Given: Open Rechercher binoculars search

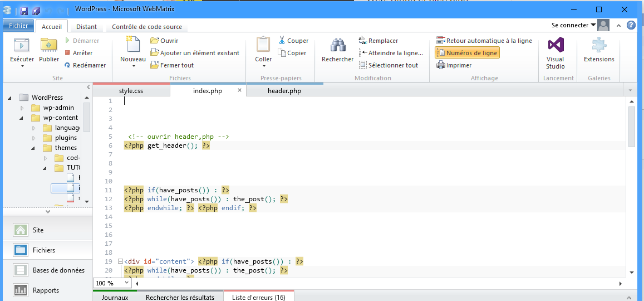Looking at the screenshot, I should (338, 45).
